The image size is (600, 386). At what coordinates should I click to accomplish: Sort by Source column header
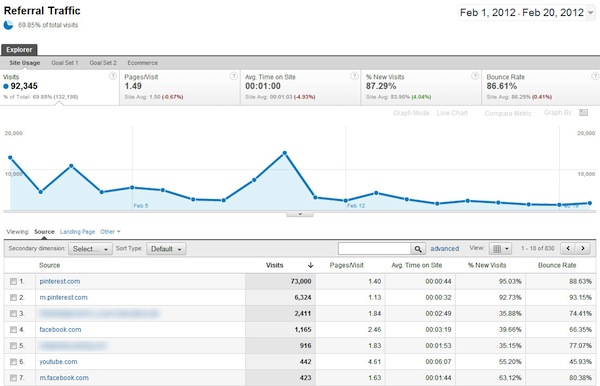[x=49, y=265]
